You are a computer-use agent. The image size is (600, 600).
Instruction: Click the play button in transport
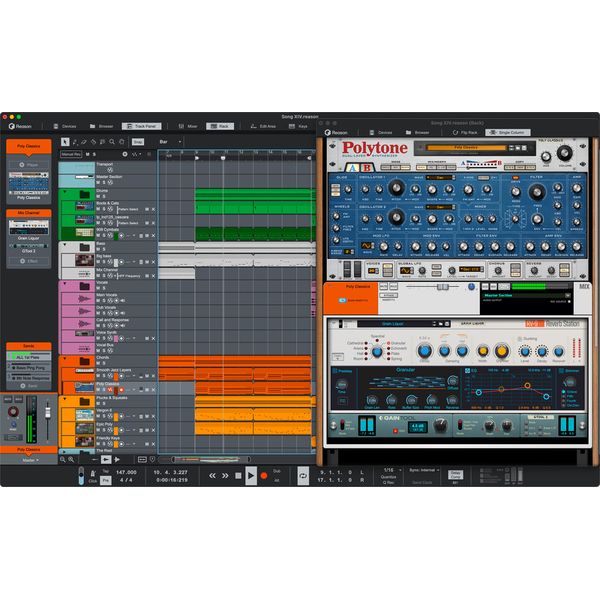(251, 476)
